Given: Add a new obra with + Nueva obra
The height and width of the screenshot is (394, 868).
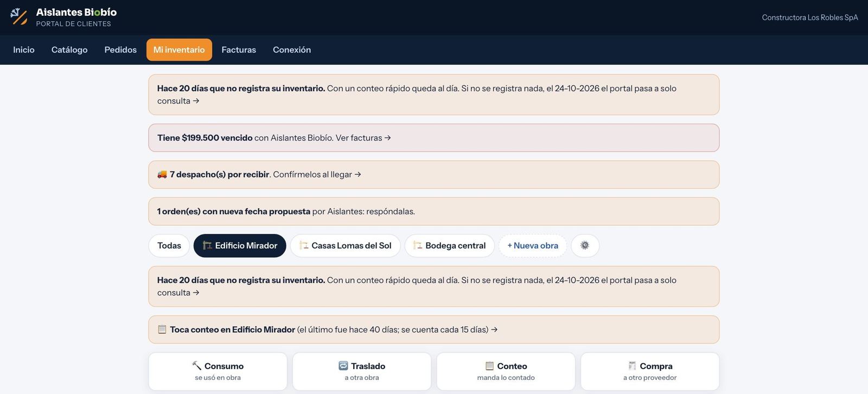Looking at the screenshot, I should coord(533,245).
